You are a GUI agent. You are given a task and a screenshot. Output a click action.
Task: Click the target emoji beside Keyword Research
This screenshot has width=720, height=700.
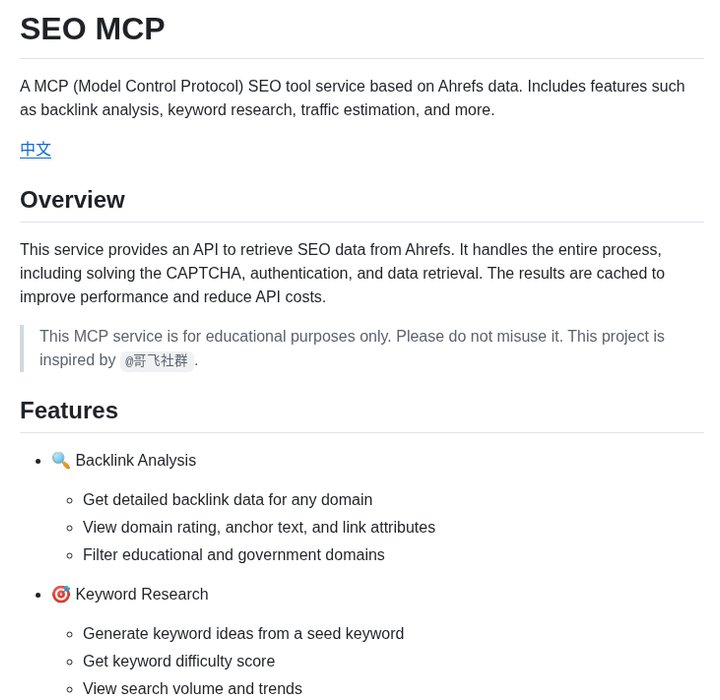point(61,594)
